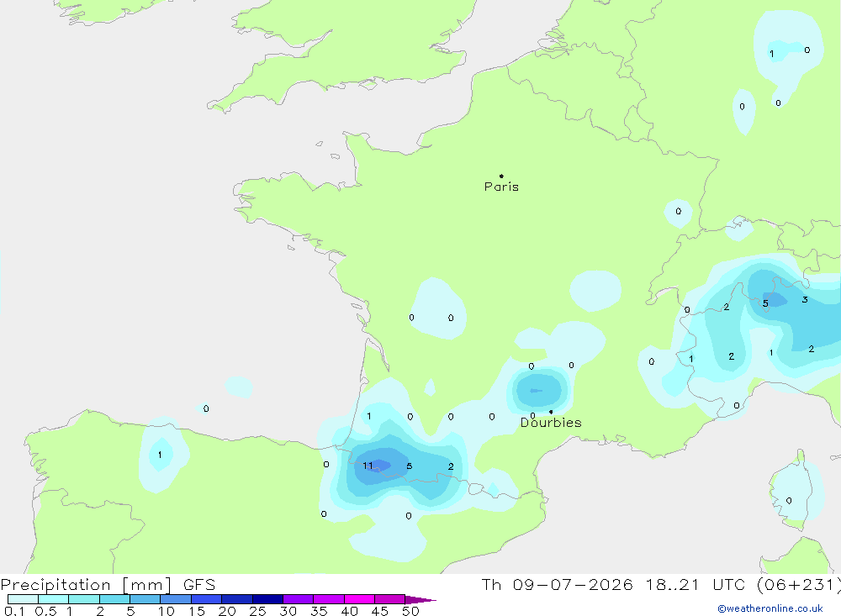Pick the 15–20 mm legend swatch
The width and height of the screenshot is (841, 616).
point(206,599)
